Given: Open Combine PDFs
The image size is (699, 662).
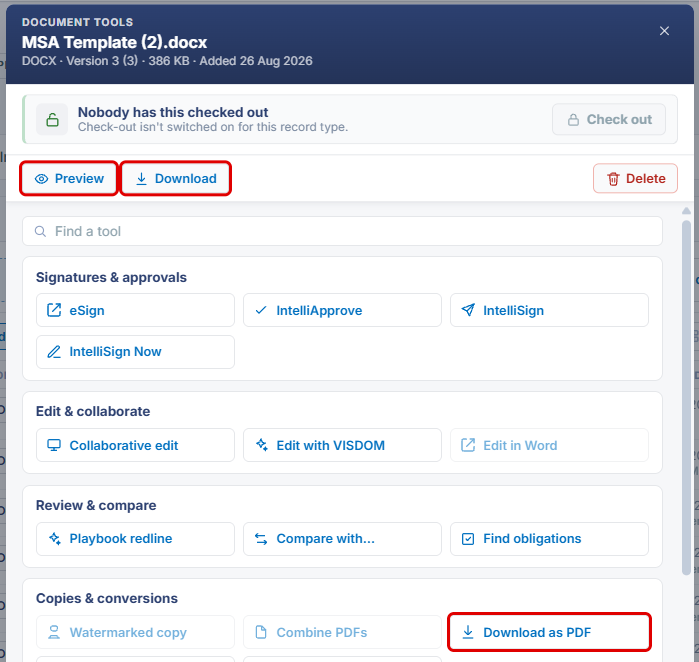Looking at the screenshot, I should point(342,632).
